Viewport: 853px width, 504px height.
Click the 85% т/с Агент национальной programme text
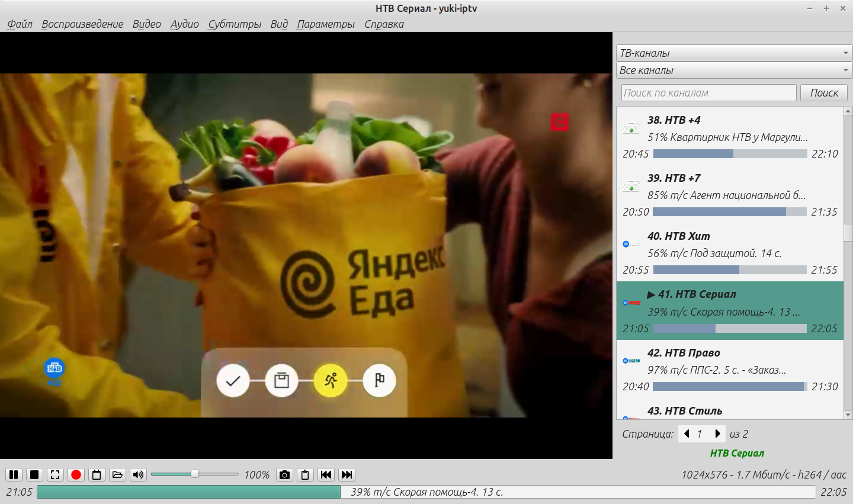click(x=726, y=195)
